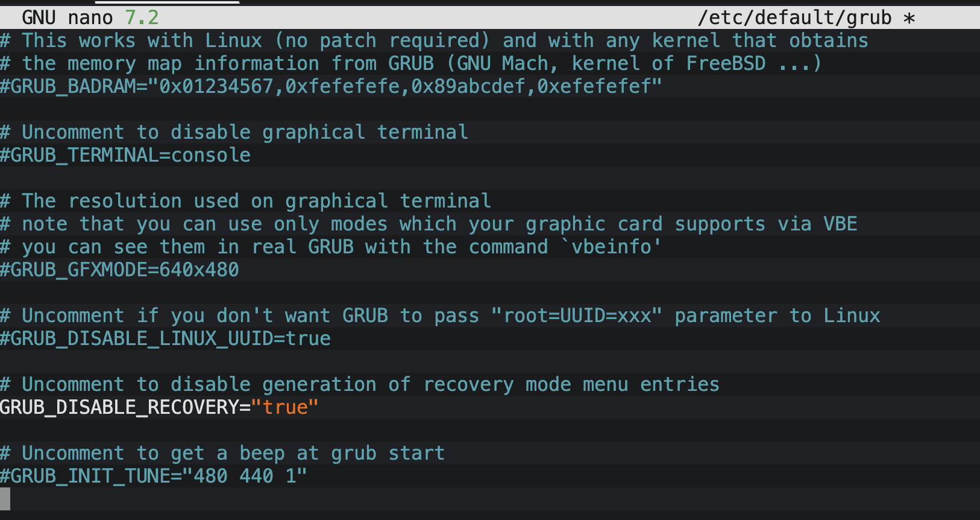
Task: Click the orange "true" value
Action: (x=284, y=408)
